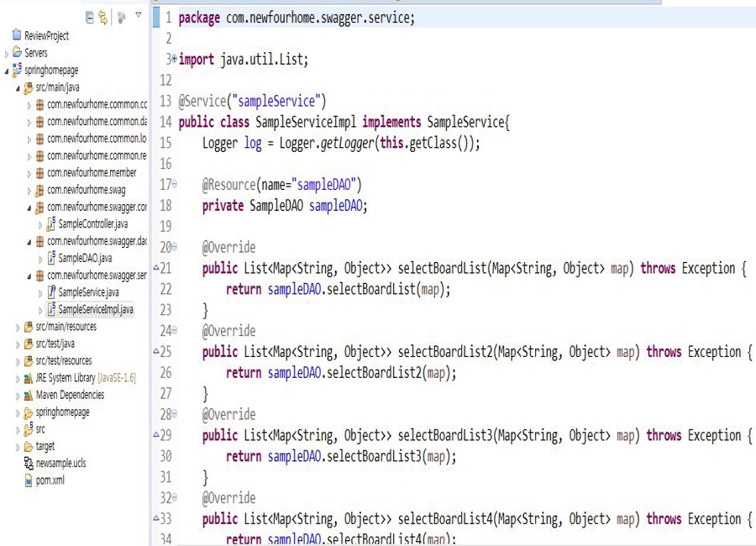Select the com.newfourhome.swagger.cor package label
This screenshot has width=756, height=546.
pos(97,207)
